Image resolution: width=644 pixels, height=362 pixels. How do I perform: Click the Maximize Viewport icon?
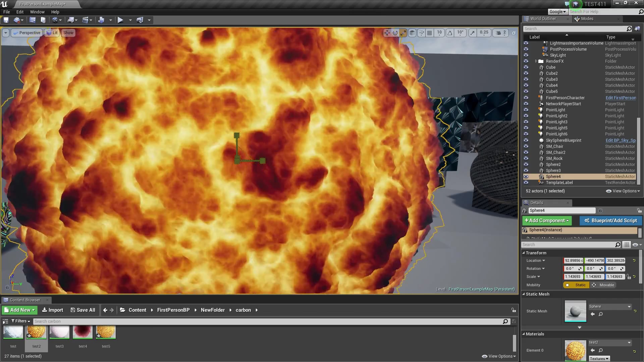pos(514,33)
